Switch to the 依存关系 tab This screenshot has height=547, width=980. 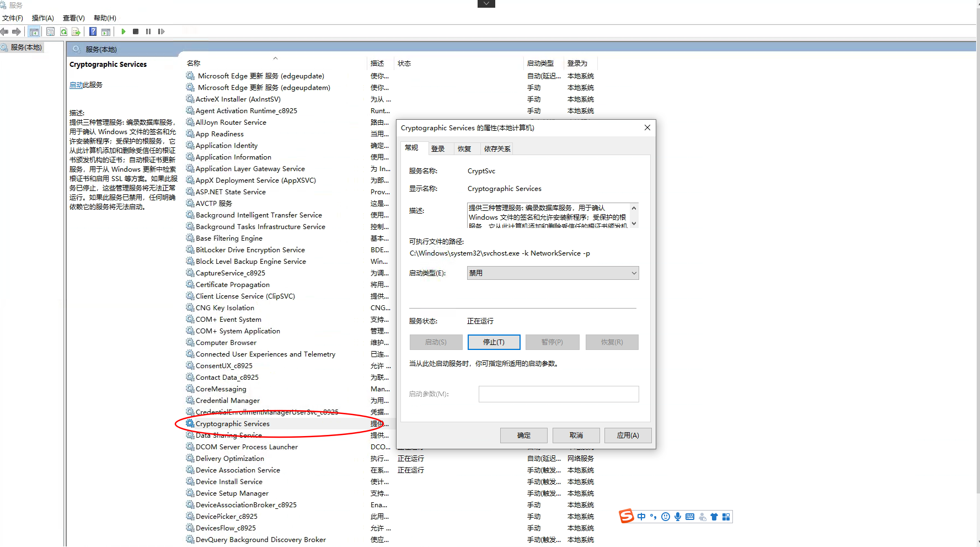pos(497,148)
